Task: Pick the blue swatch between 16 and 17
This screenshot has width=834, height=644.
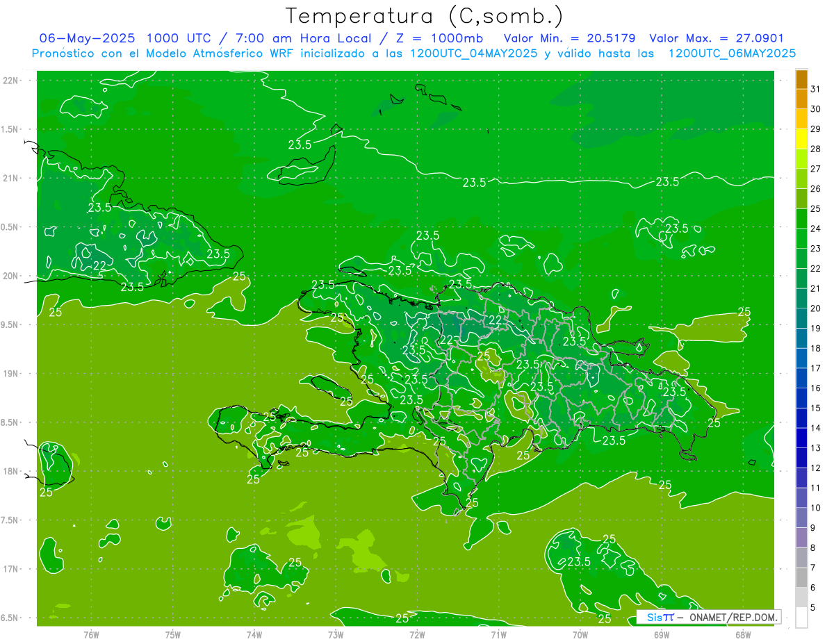Action: point(801,378)
